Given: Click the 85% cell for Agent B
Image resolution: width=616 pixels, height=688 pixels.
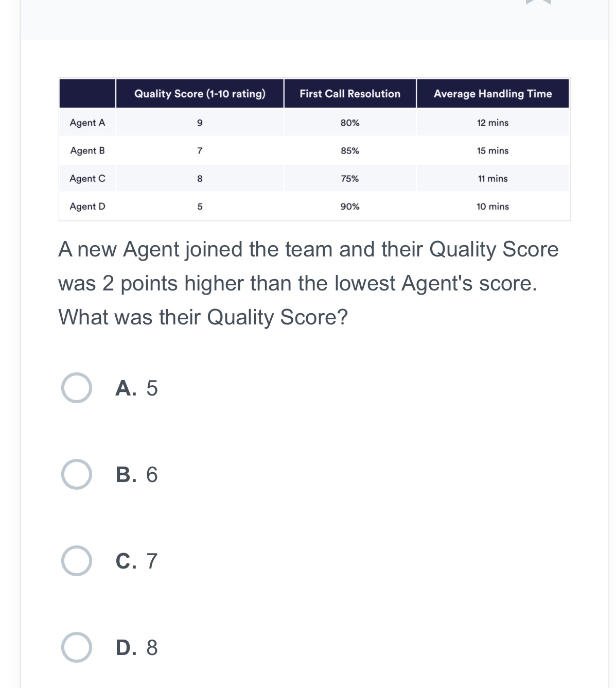Looking at the screenshot, I should pyautogui.click(x=350, y=150).
